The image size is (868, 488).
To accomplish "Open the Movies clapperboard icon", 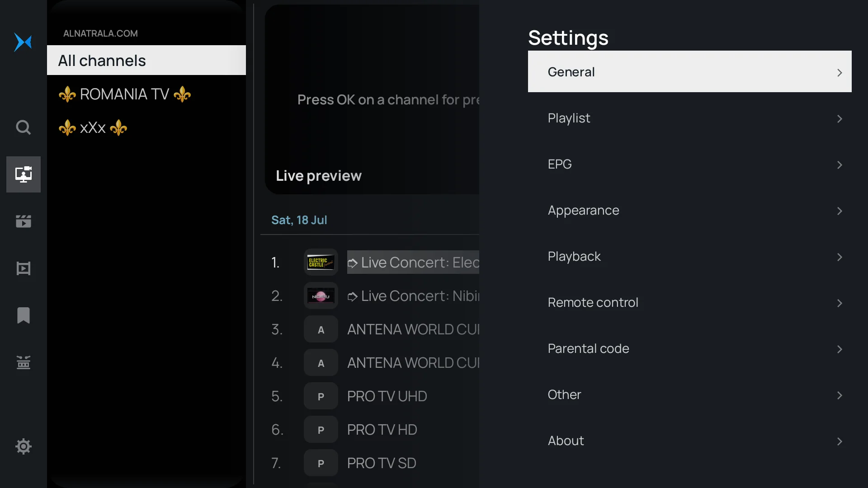I will pyautogui.click(x=23, y=221).
